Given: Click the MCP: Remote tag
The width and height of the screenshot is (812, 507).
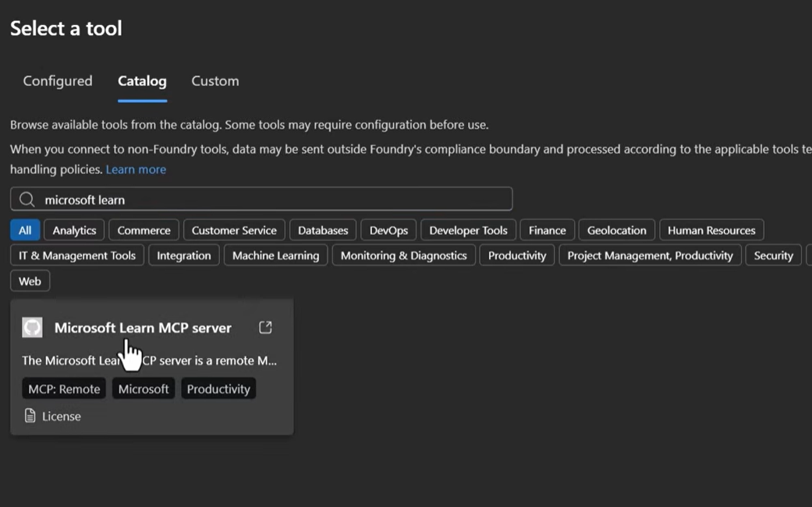Looking at the screenshot, I should [x=64, y=389].
